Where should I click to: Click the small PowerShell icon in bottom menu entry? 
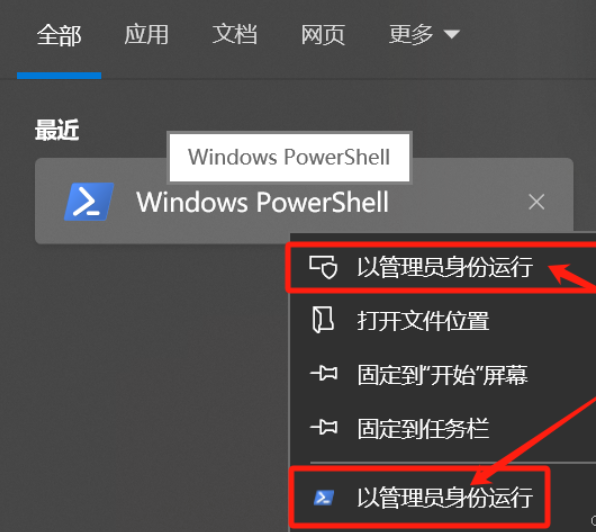tap(324, 497)
